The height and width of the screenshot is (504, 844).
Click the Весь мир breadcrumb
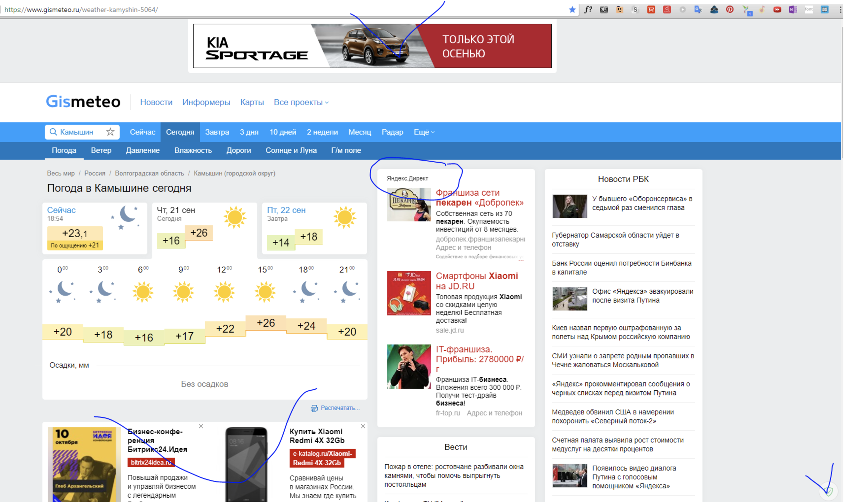coord(61,174)
